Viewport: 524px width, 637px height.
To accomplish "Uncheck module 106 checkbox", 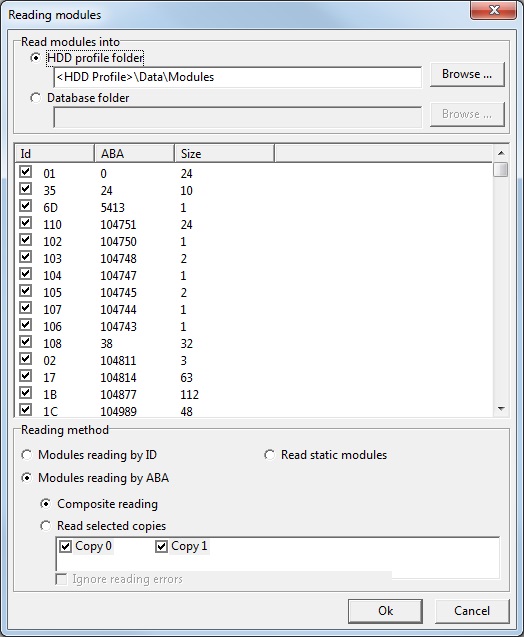I will [26, 325].
